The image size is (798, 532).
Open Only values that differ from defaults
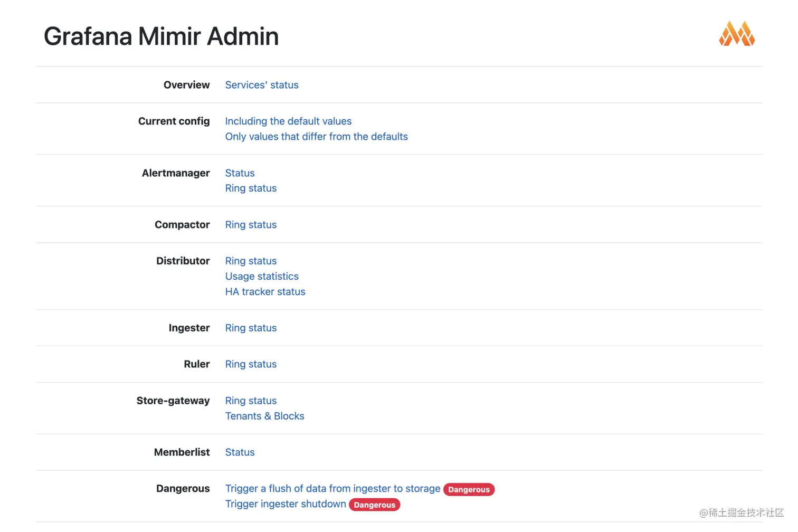(x=317, y=137)
